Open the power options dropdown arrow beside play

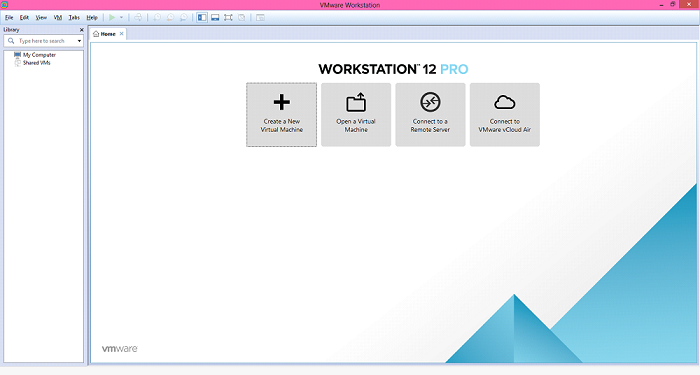pos(121,17)
